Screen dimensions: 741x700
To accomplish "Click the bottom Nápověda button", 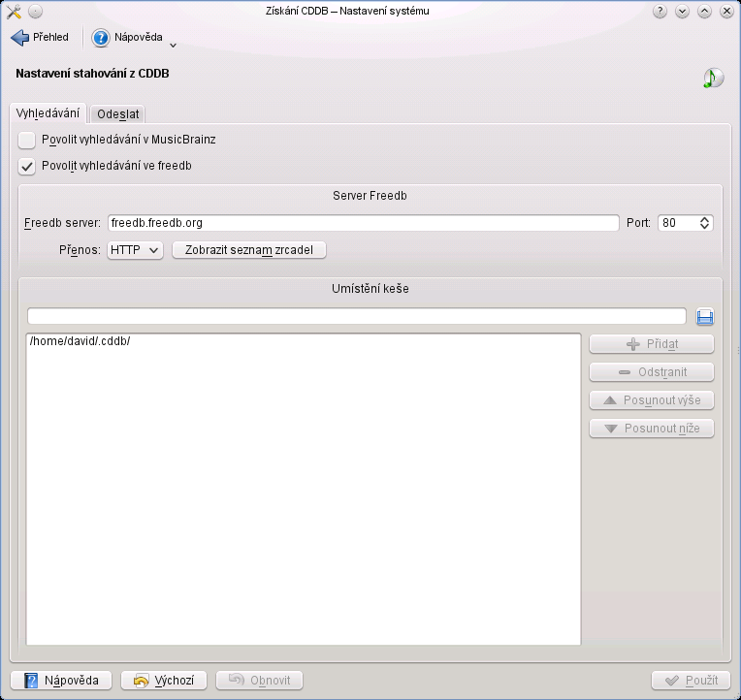I will [61, 681].
